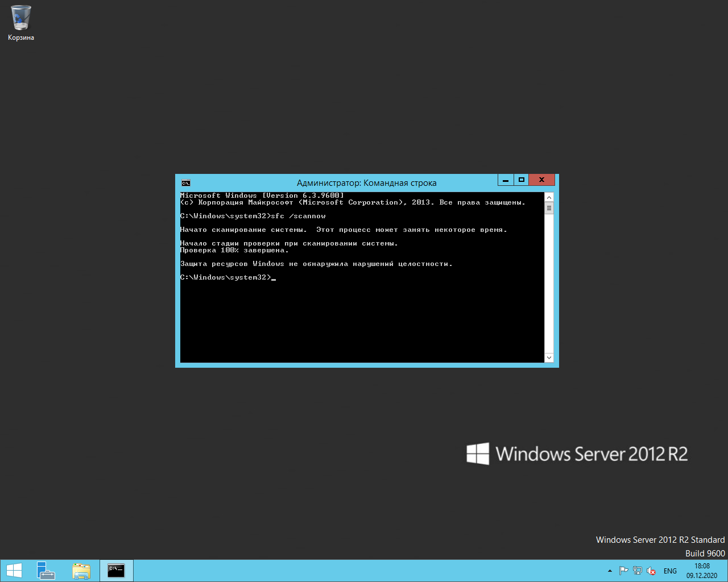Switch input language via ENG indicator

pos(670,571)
